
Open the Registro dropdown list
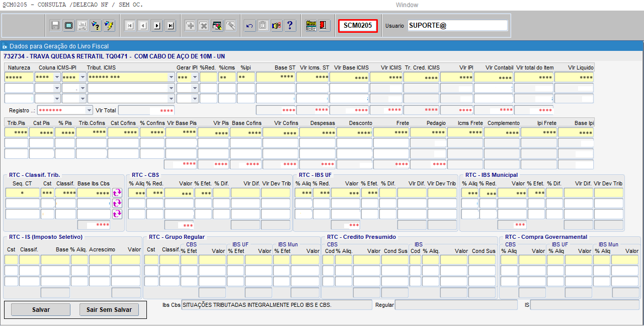coord(90,110)
